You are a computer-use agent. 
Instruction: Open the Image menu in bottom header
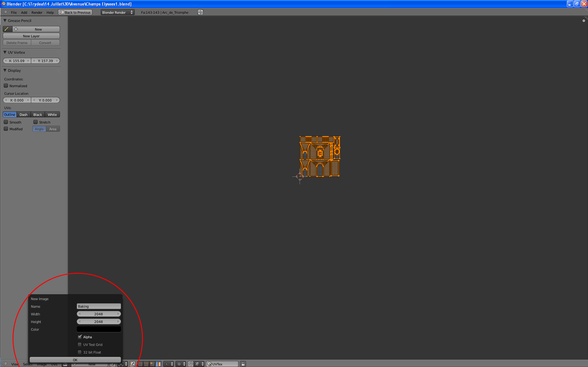42,364
